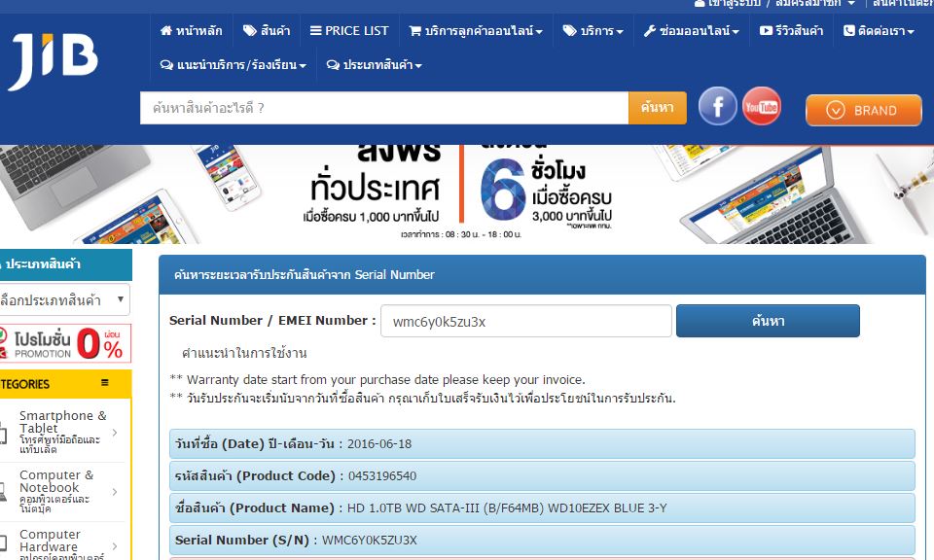Select the Serial Number WMC6Y0K5ZU3X row
934x560 pixels.
click(542, 540)
